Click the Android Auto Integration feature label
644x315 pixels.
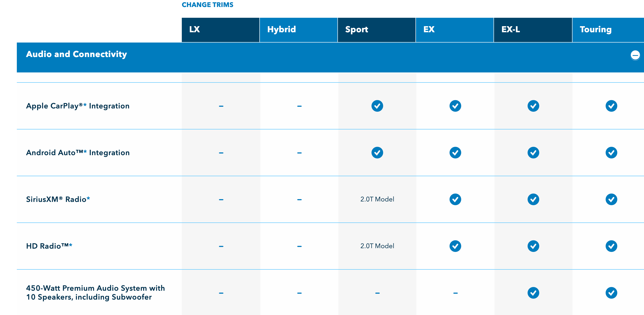[78, 153]
